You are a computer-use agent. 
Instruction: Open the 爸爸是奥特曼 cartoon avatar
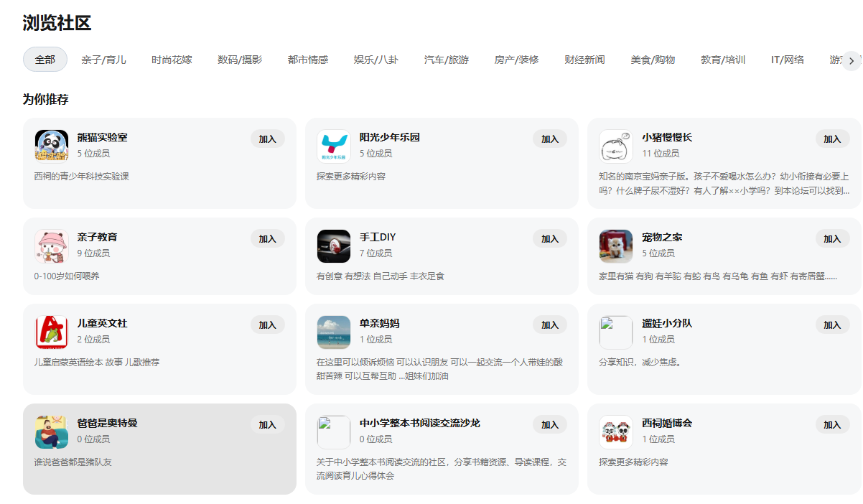pos(52,432)
